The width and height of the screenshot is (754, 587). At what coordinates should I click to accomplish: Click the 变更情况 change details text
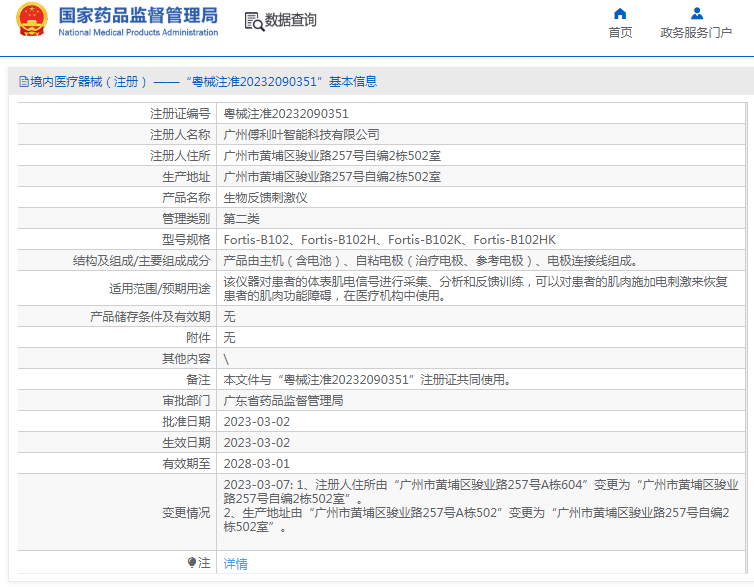click(x=481, y=506)
